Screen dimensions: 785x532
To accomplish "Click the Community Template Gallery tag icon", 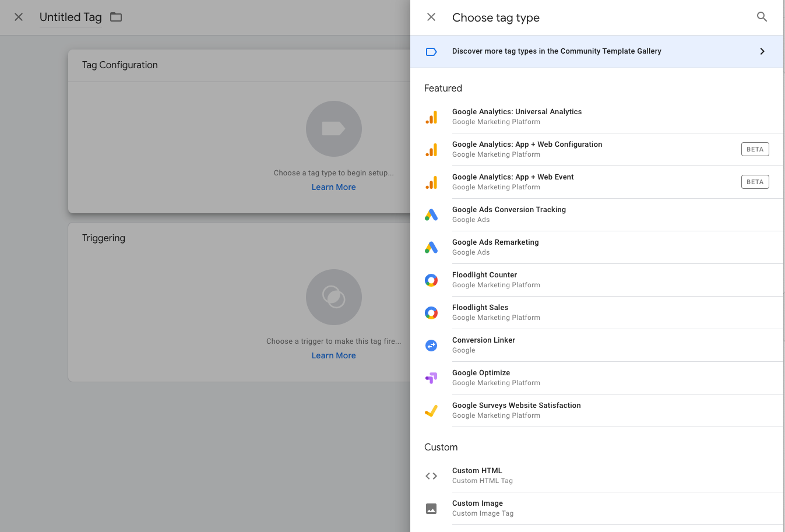I will click(431, 52).
